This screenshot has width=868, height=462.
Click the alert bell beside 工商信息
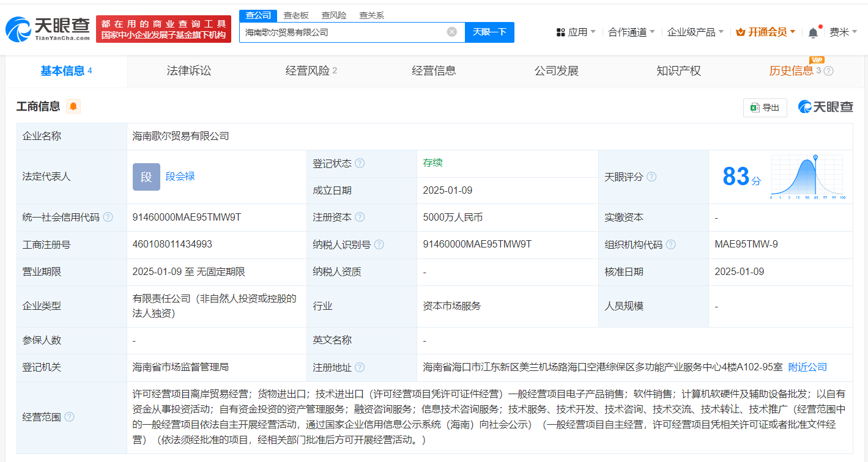(73, 106)
